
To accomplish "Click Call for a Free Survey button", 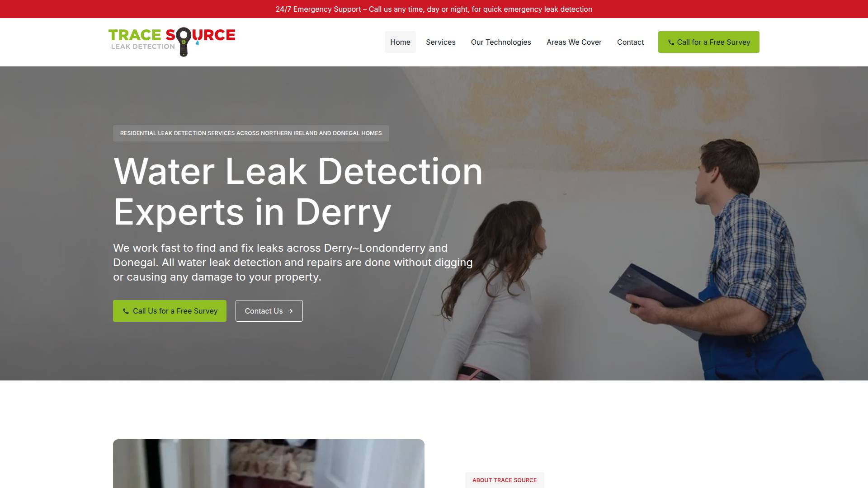I will pos(709,42).
